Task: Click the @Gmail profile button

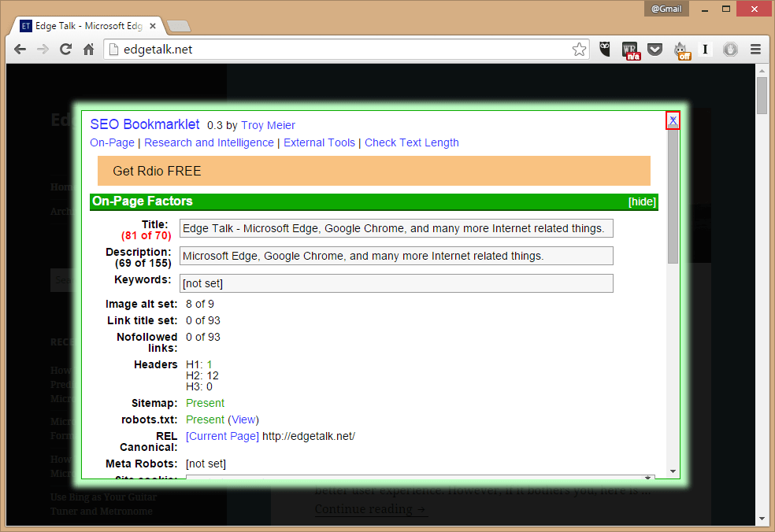Action: tap(666, 9)
